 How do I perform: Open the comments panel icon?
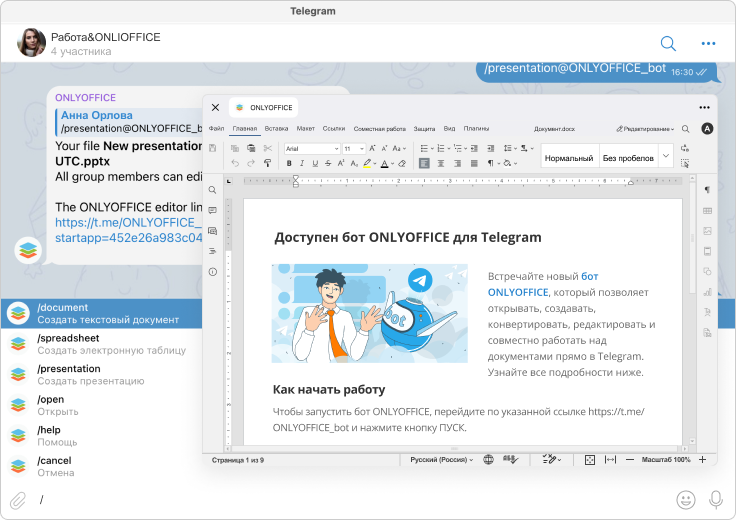click(x=213, y=210)
